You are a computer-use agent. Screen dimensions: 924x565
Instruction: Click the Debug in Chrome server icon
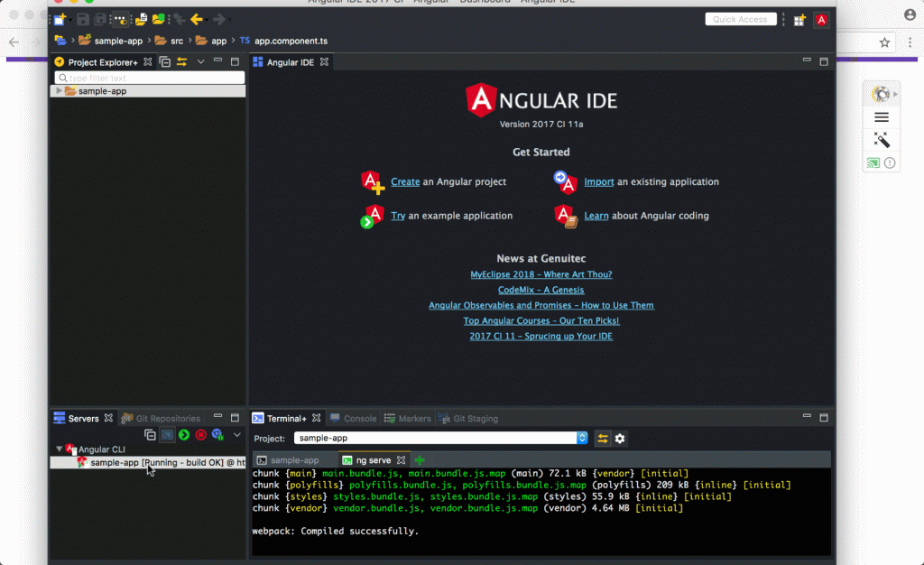point(218,435)
